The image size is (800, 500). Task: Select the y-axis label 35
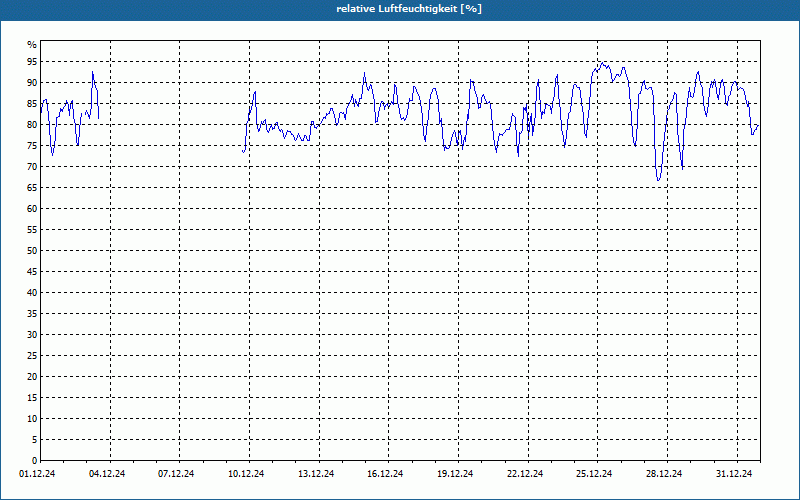coord(32,314)
